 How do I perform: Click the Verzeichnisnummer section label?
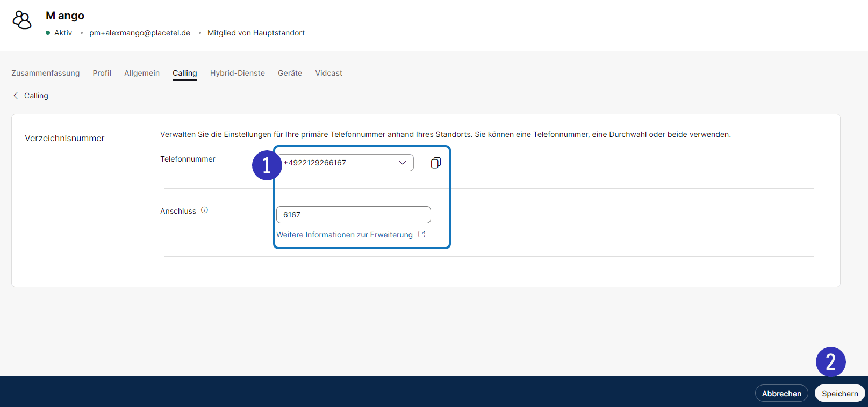click(x=64, y=138)
